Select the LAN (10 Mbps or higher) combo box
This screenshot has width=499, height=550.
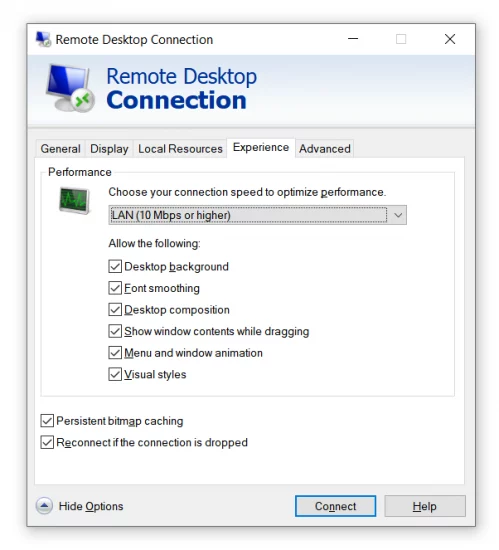coord(257,215)
